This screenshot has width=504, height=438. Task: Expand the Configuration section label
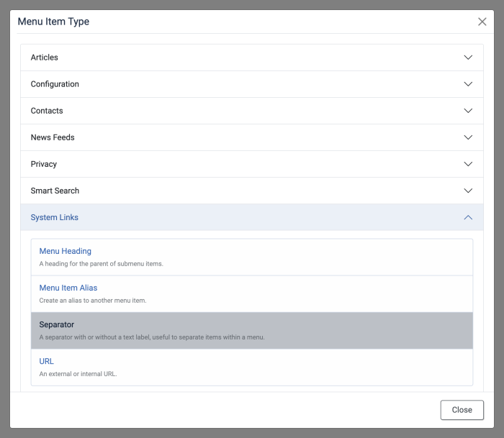point(55,84)
